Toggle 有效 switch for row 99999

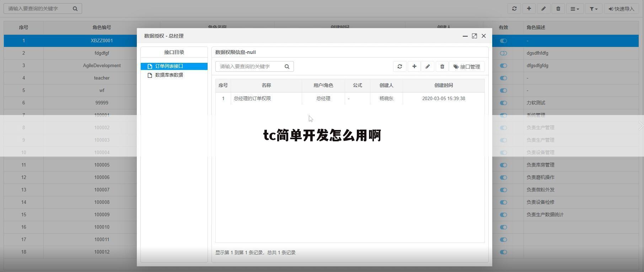click(x=503, y=103)
